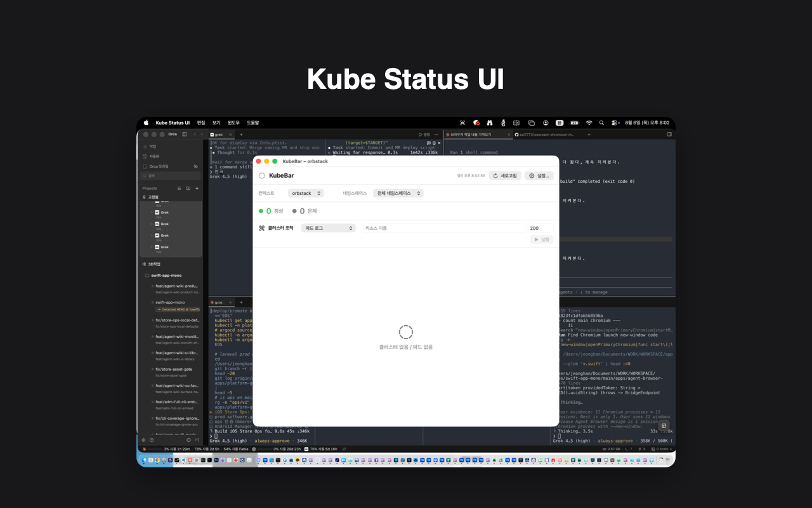Select feat/agent-wiki-produ... worktree
The width and height of the screenshot is (812, 508).
176,288
